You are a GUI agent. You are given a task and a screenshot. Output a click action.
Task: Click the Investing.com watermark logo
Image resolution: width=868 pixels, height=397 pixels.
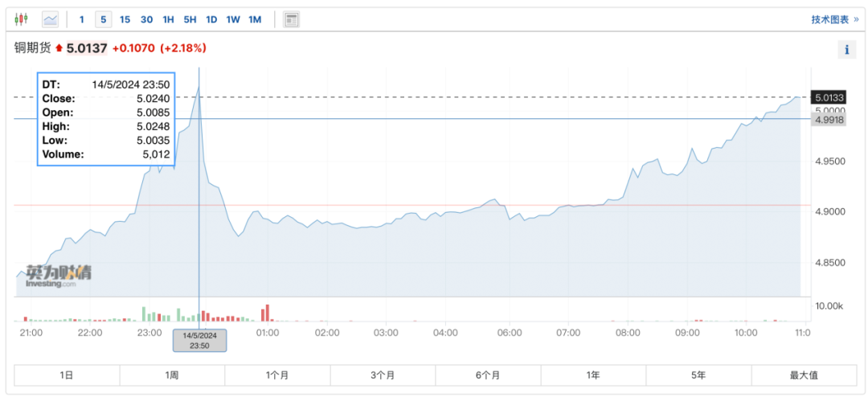[x=59, y=275]
